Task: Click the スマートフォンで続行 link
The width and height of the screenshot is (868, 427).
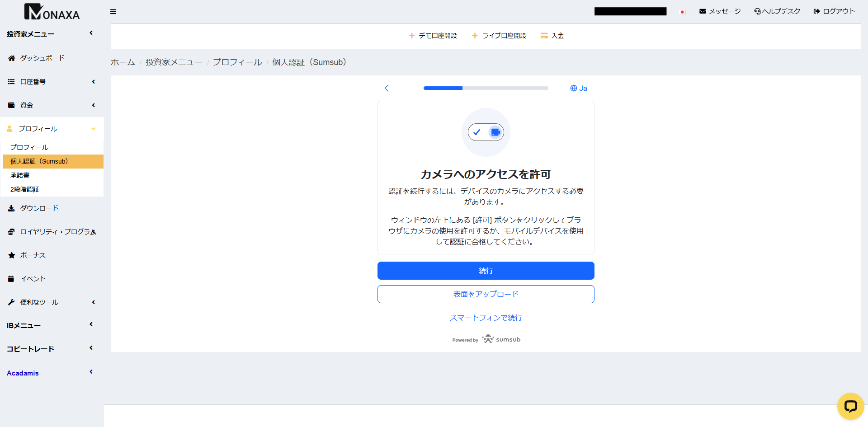Action: pyautogui.click(x=486, y=318)
